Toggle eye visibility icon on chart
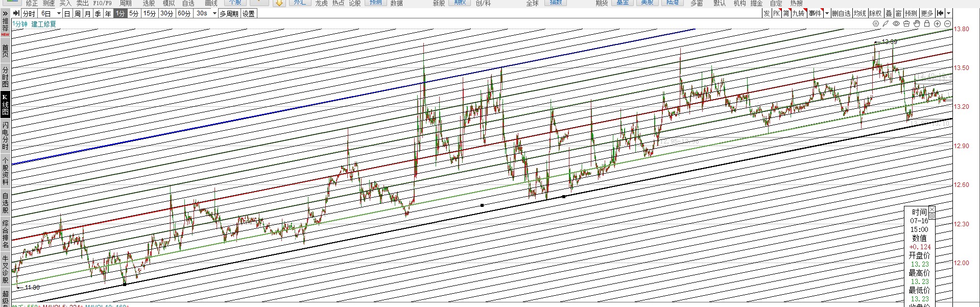This screenshot has height=307, width=980. point(896,24)
